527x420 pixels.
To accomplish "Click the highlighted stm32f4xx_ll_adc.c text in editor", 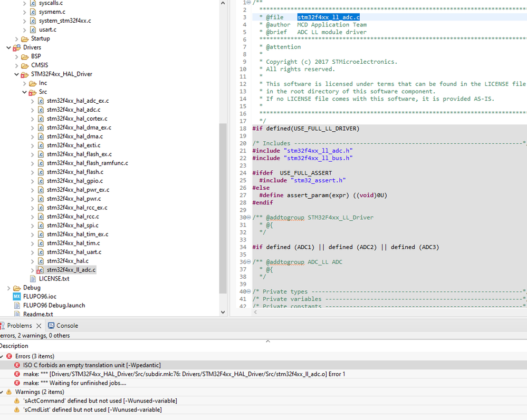I will [328, 17].
